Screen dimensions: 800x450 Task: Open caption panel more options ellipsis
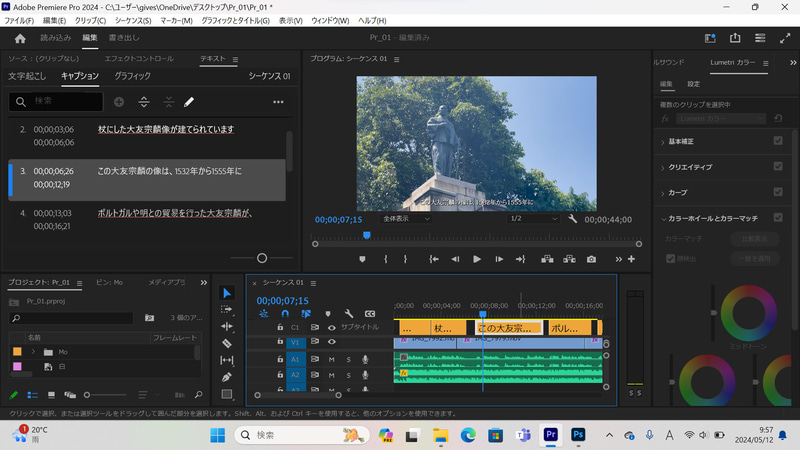[x=278, y=102]
